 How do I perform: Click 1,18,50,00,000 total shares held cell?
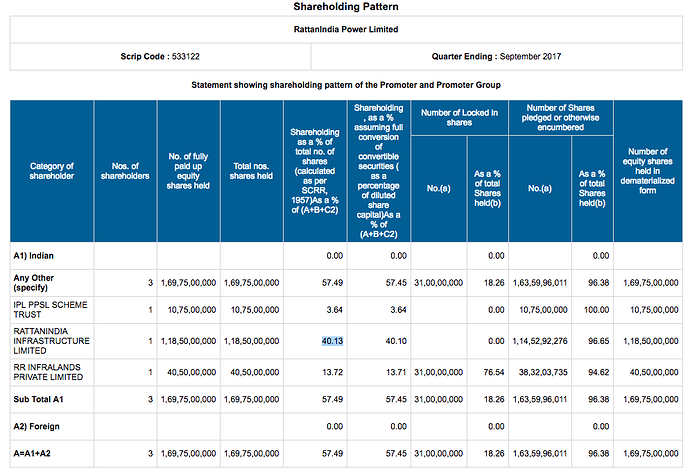[251, 341]
